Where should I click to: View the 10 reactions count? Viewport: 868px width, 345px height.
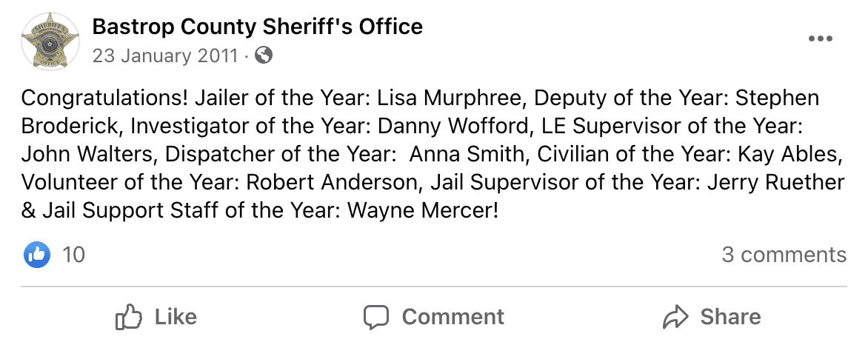(73, 255)
